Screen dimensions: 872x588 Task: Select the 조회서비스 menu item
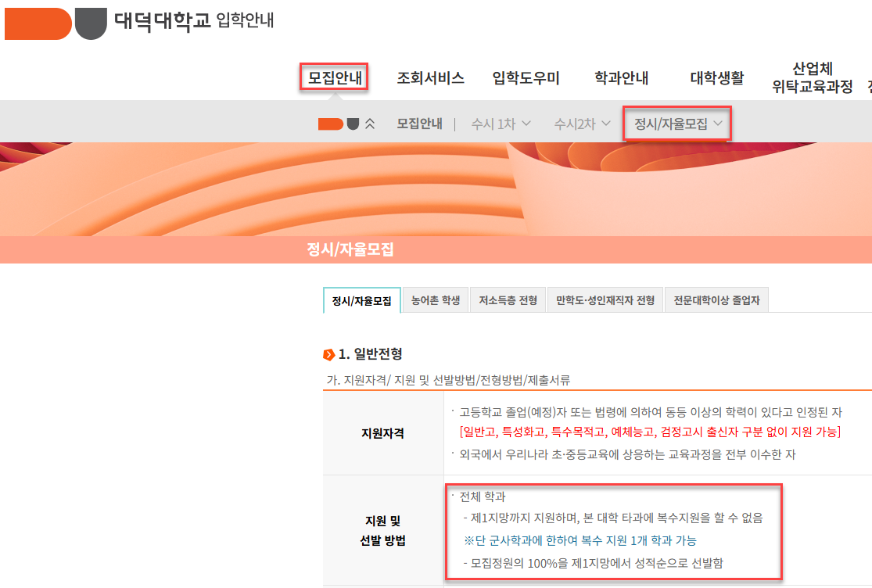pyautogui.click(x=432, y=77)
